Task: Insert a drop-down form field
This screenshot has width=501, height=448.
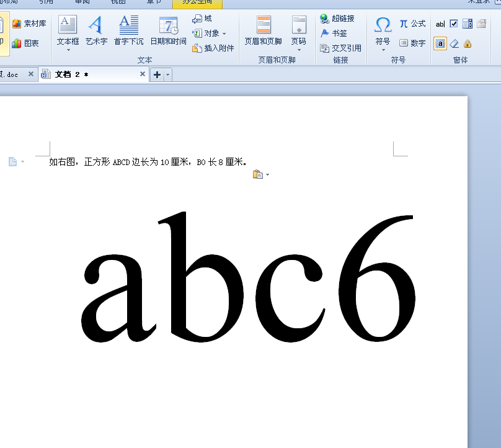Action: click(x=468, y=24)
